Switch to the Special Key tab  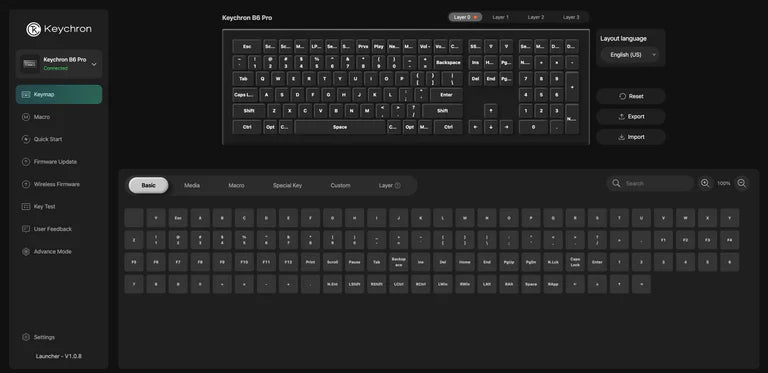288,186
